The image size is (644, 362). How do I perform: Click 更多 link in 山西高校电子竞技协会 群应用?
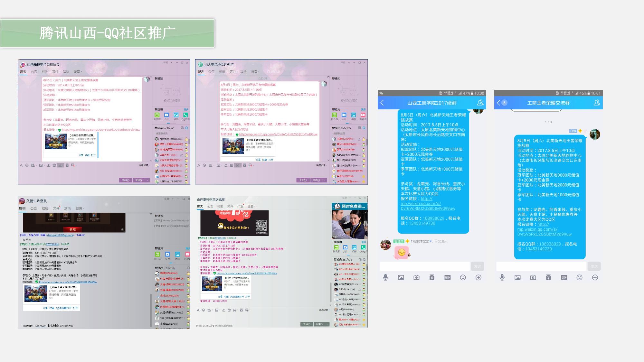coord(186,110)
